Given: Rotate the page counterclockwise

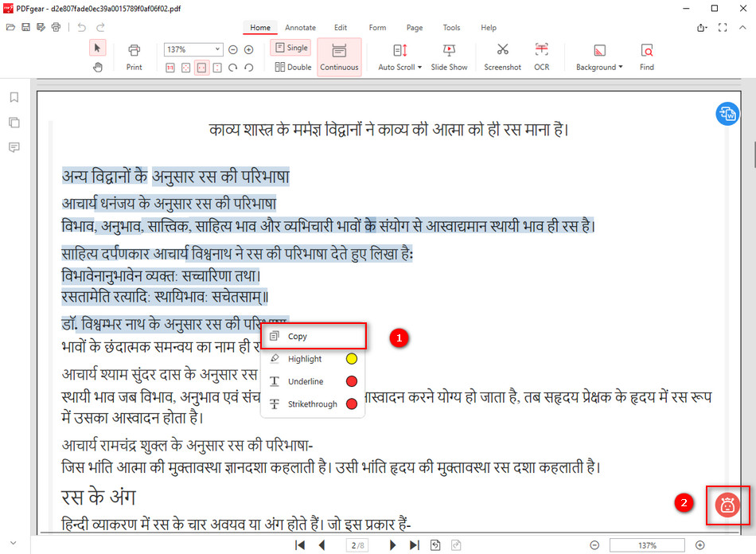Looking at the screenshot, I should coord(249,68).
